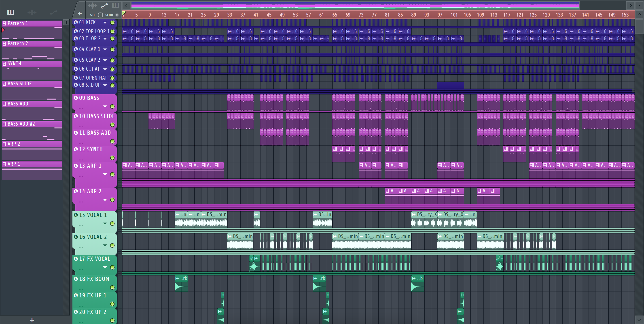Click the A icon on the 18 FX BOOM track

[76, 279]
